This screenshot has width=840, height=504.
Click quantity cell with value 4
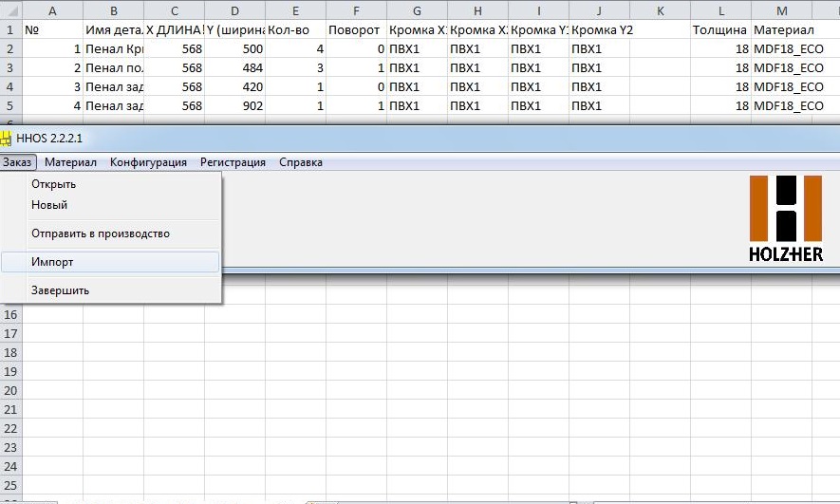296,49
